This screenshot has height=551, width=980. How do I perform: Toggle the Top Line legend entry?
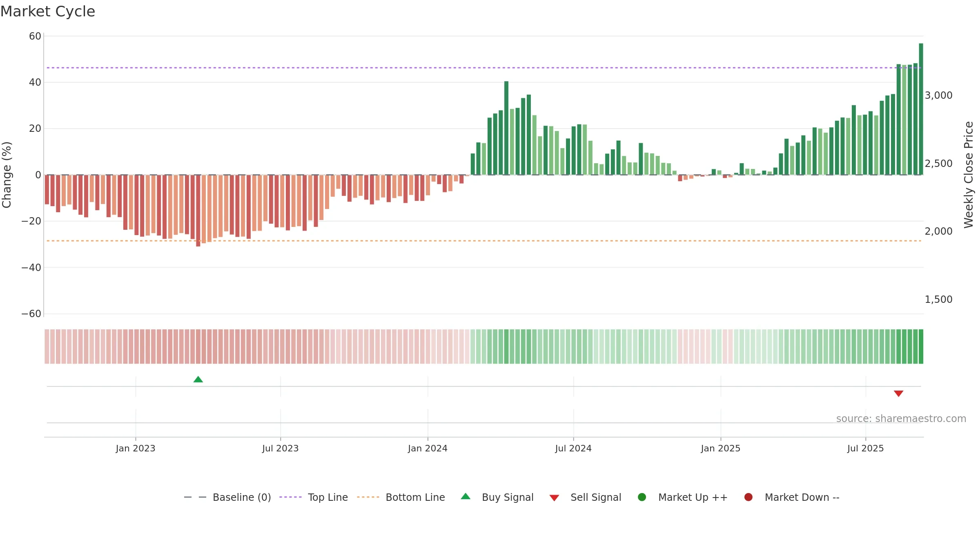point(314,497)
